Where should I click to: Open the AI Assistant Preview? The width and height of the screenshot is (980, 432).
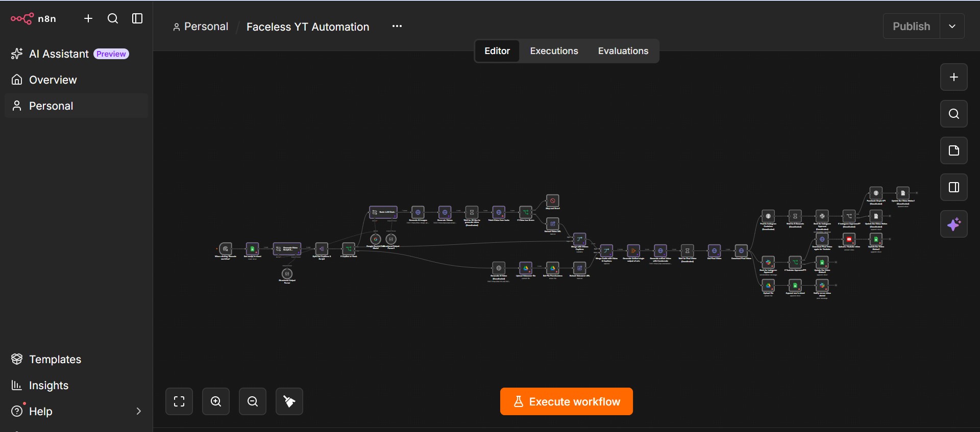(76, 54)
